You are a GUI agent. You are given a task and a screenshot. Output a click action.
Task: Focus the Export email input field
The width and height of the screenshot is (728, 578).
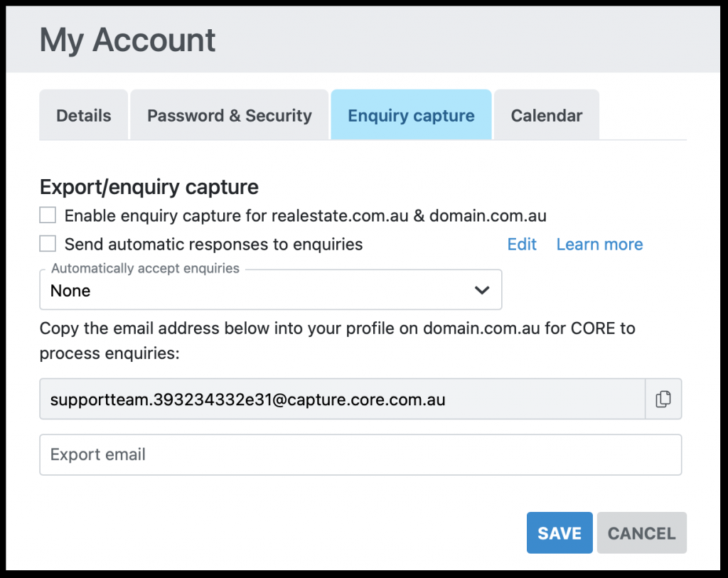[x=360, y=455]
